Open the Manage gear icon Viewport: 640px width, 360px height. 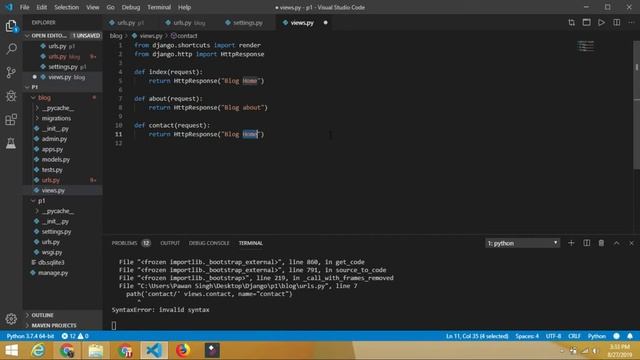point(11,318)
